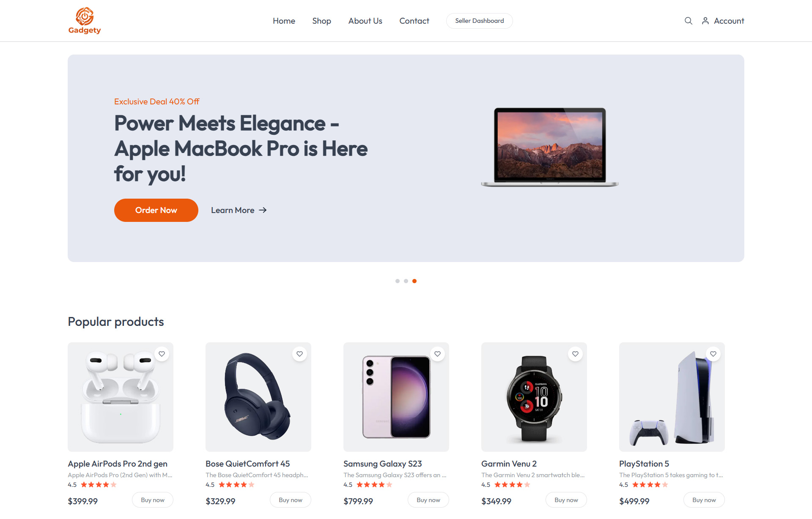Viewport: 812px width, 519px height.
Task: Go to the About Us page
Action: coord(365,21)
